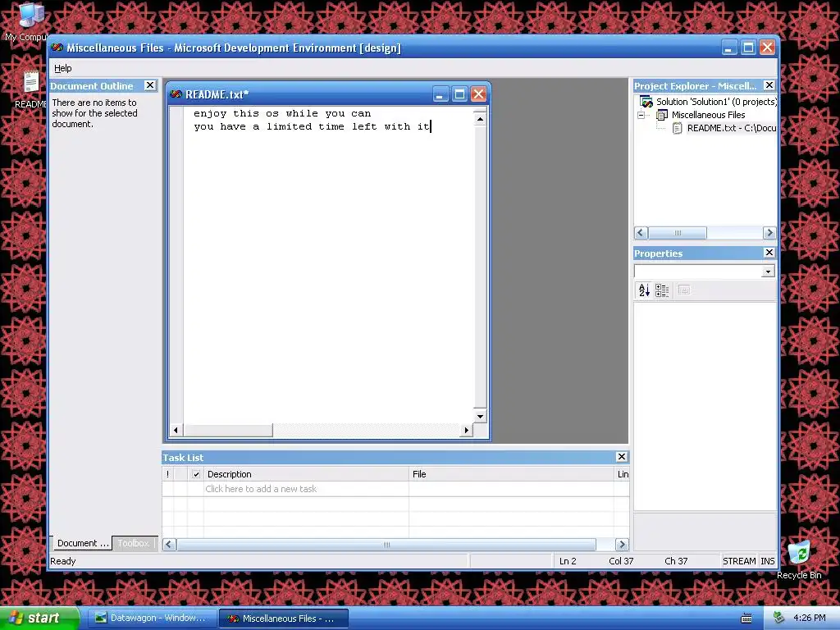Click the on-screen keyboard tray icon

click(x=746, y=619)
